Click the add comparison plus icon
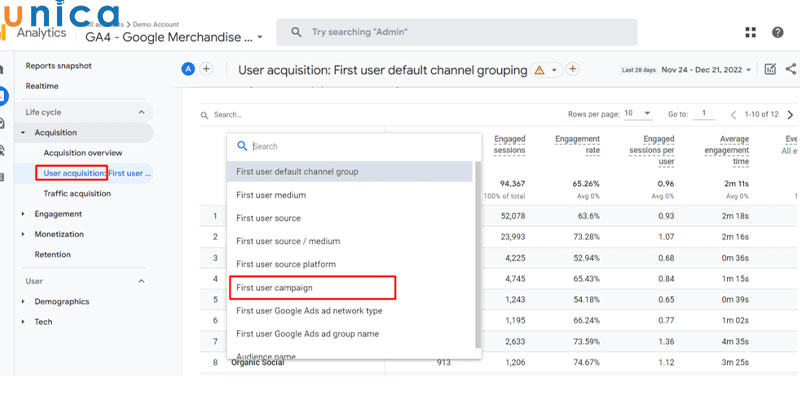The height and width of the screenshot is (400, 800). click(x=206, y=69)
